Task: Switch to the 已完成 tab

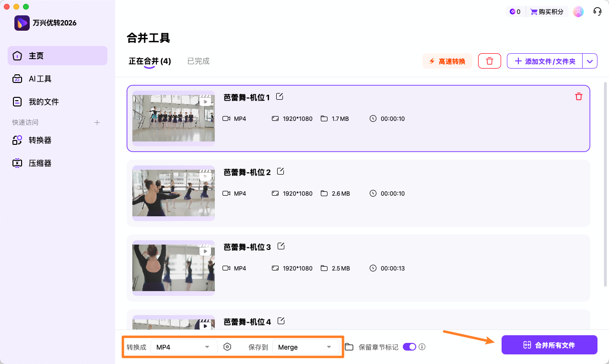Action: (198, 61)
